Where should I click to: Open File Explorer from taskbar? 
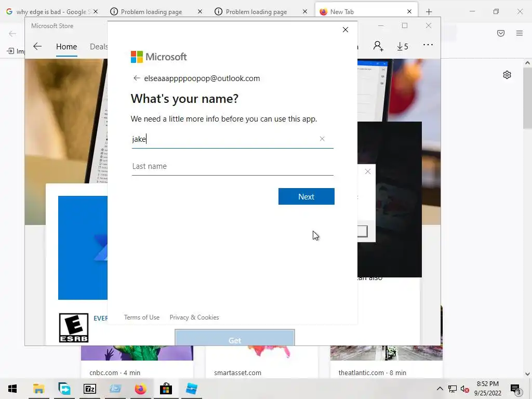pos(38,389)
